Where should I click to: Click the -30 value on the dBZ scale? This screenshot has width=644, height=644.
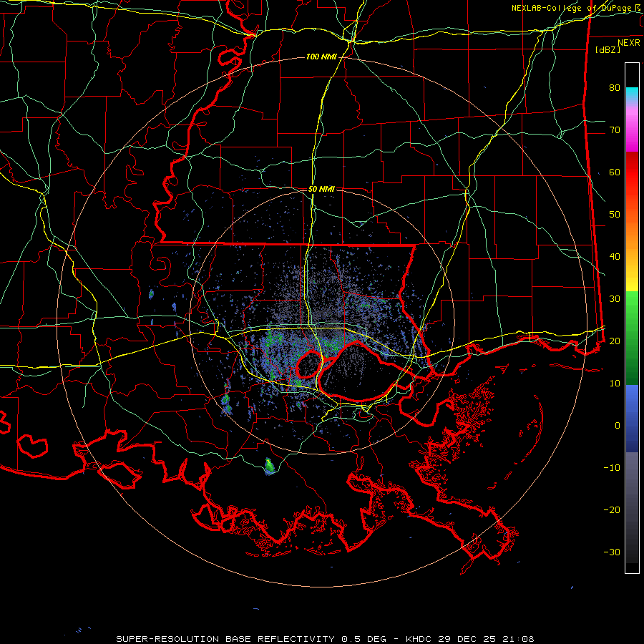coord(612,552)
